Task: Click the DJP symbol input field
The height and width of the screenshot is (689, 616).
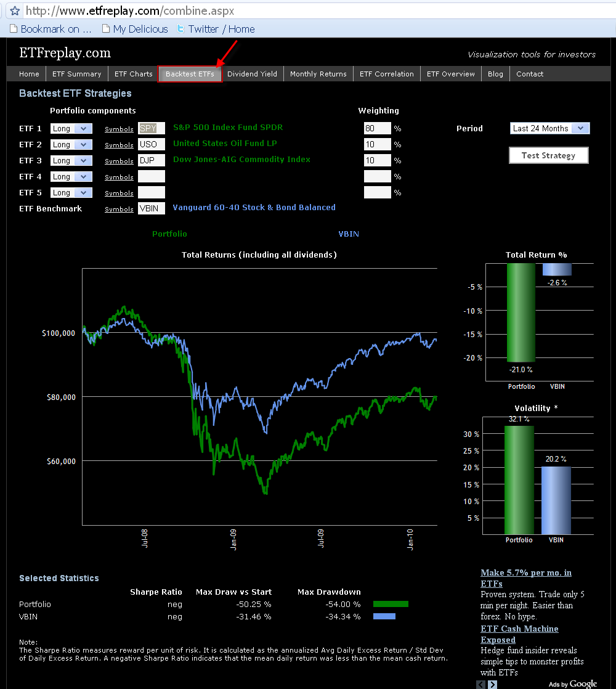Action: click(x=152, y=160)
